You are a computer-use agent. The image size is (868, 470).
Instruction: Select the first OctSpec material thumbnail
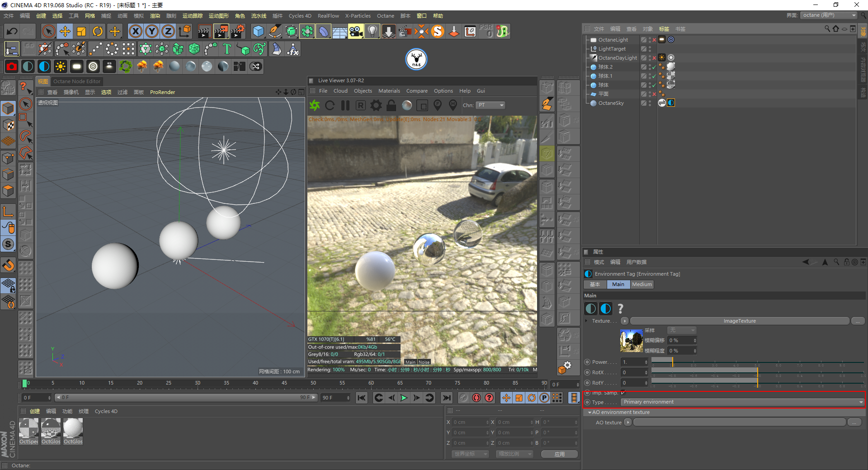(x=28, y=428)
